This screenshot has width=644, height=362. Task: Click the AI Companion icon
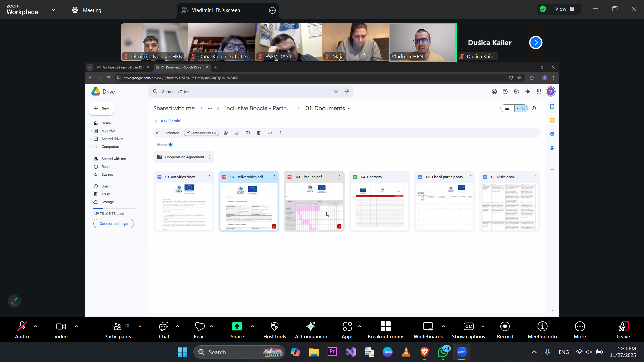pyautogui.click(x=311, y=327)
